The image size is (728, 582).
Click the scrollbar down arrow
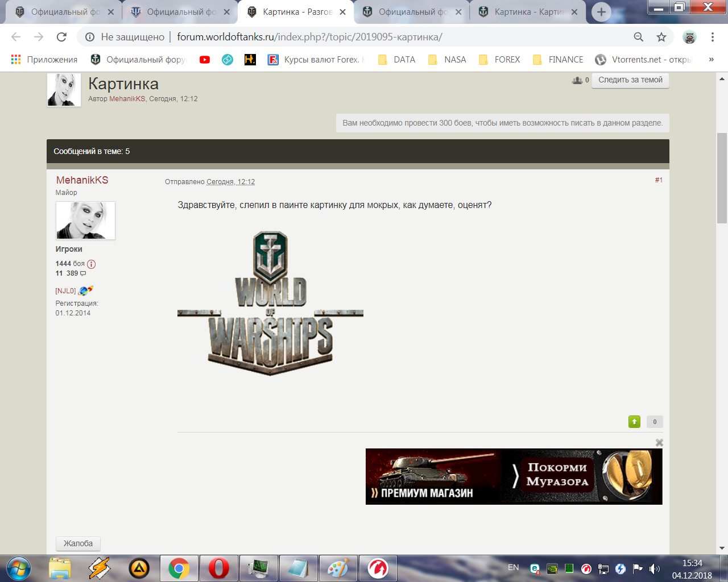pos(722,548)
